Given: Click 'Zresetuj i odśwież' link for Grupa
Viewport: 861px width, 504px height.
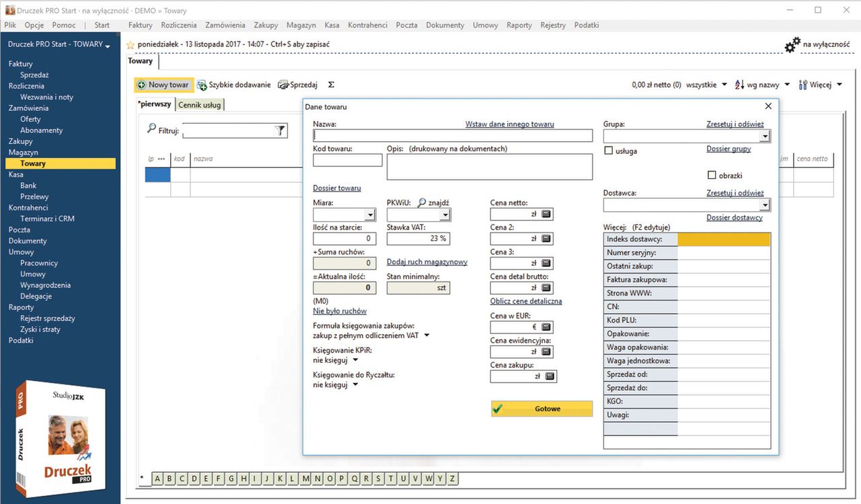Looking at the screenshot, I should pyautogui.click(x=735, y=124).
